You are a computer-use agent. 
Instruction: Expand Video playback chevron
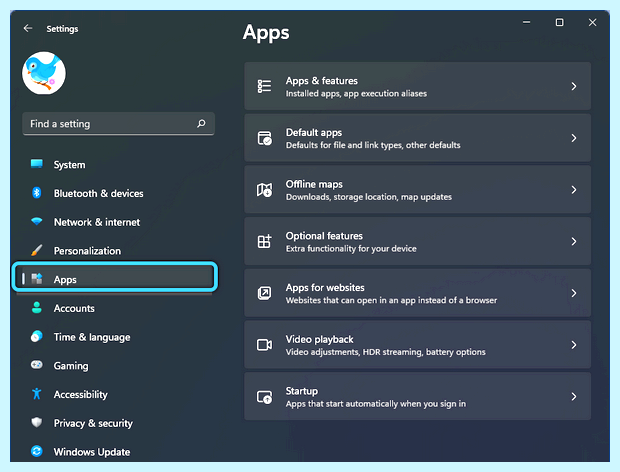[x=574, y=345]
